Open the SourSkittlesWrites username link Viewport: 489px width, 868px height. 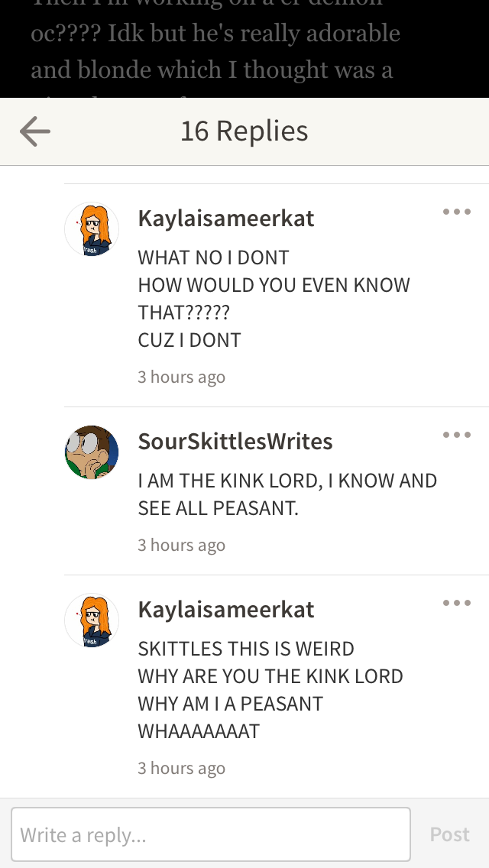click(x=235, y=442)
